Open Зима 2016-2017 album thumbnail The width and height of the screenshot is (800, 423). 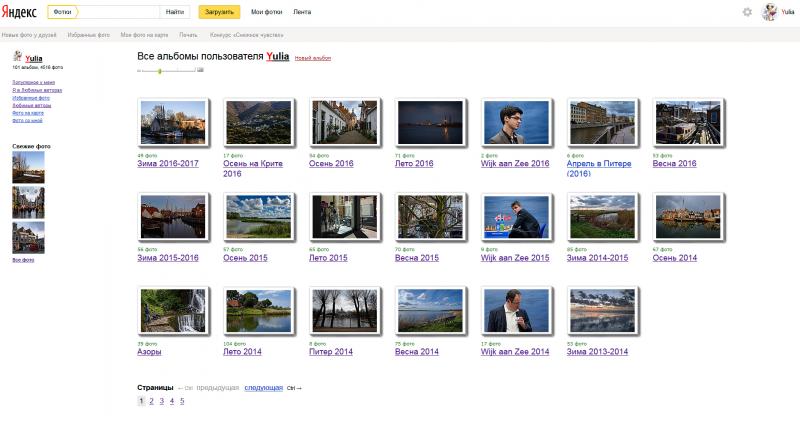(x=173, y=122)
